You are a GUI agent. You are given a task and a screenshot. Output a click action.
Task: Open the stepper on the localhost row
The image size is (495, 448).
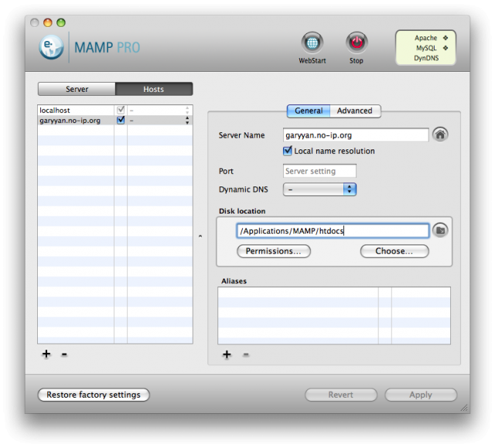coord(187,110)
